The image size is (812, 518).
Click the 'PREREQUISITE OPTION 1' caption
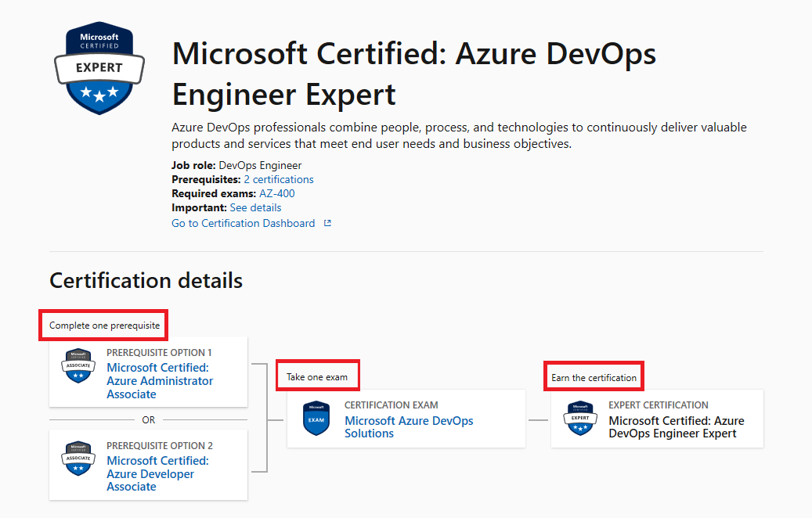pos(159,352)
